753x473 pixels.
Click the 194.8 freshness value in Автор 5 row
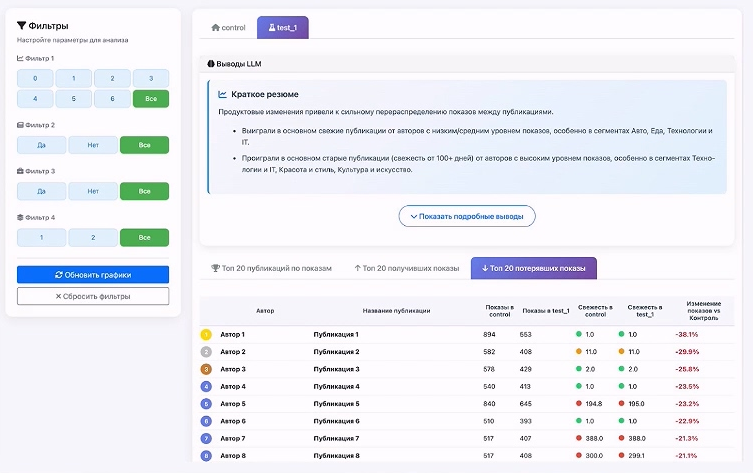point(594,403)
